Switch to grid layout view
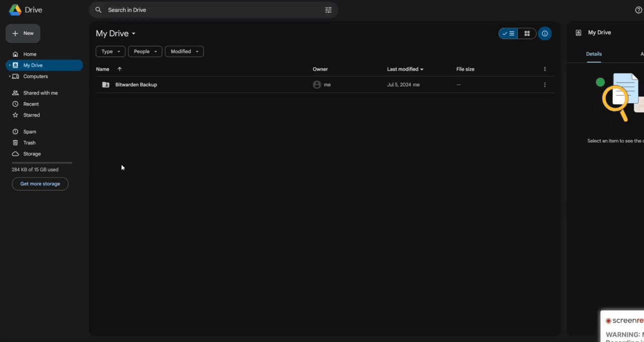The height and width of the screenshot is (342, 644). (x=527, y=34)
